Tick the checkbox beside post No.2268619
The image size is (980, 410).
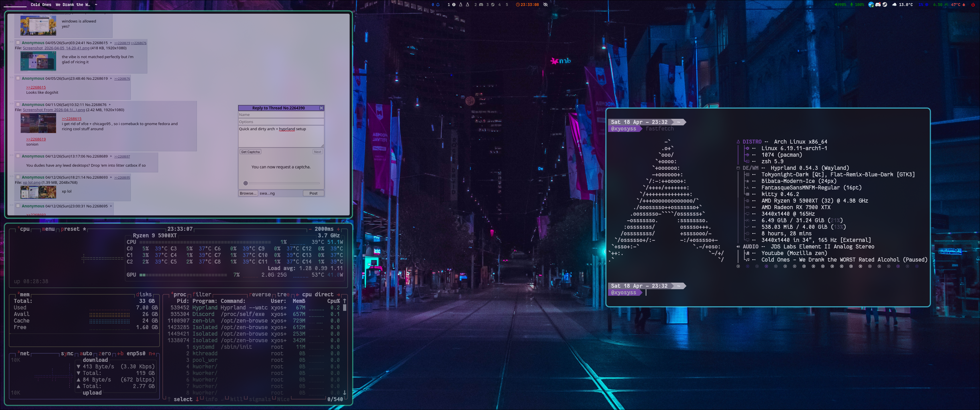tap(18, 78)
